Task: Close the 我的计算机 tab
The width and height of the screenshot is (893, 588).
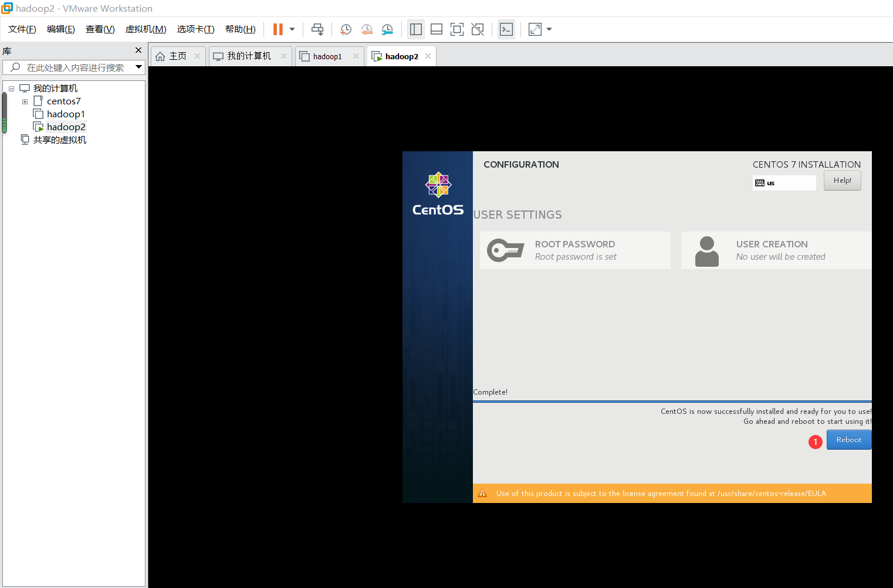Action: (283, 56)
